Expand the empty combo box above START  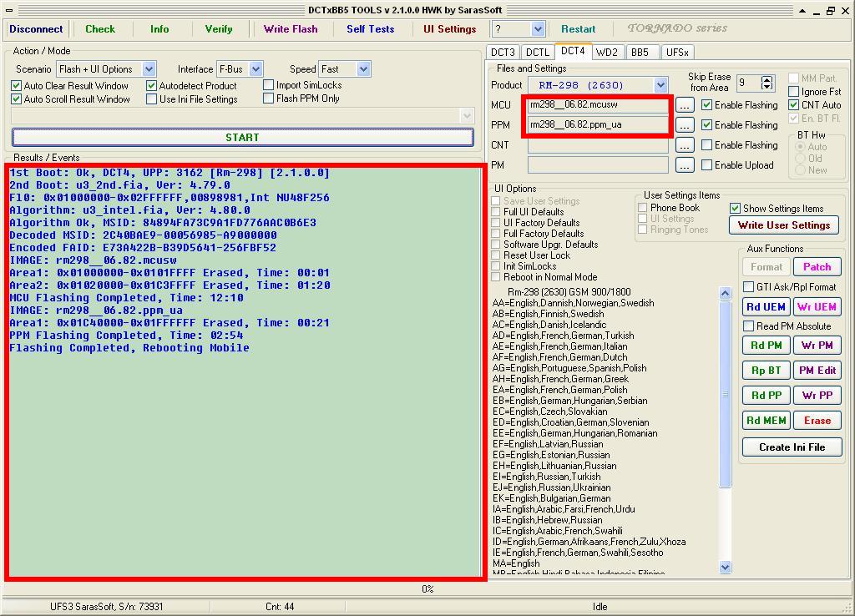[466, 115]
